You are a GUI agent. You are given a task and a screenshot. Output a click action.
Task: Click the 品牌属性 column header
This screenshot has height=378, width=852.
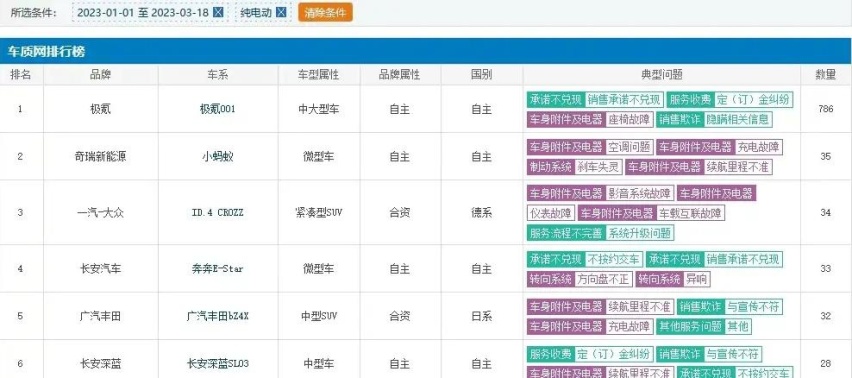(400, 75)
